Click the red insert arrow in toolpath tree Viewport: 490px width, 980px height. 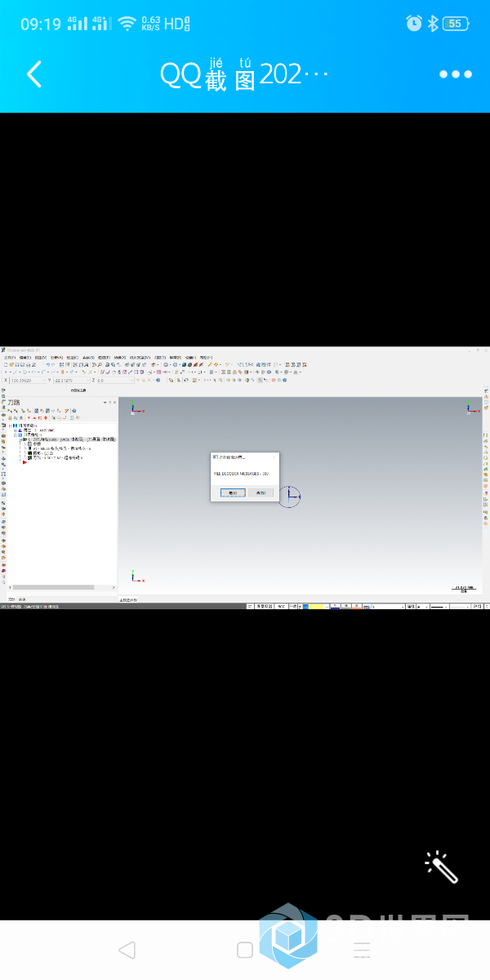click(24, 462)
